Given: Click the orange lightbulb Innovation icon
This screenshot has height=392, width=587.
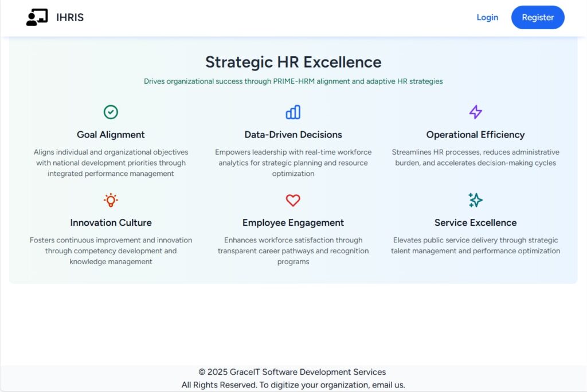Looking at the screenshot, I should [x=111, y=200].
